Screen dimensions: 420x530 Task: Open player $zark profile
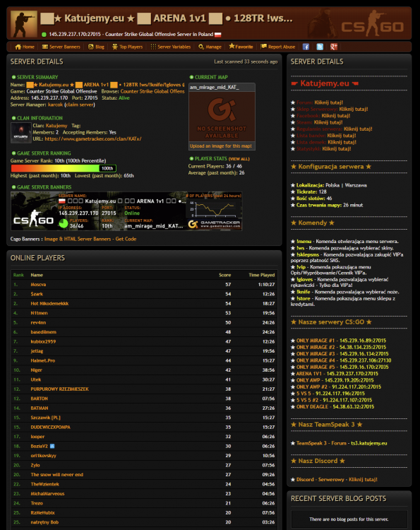click(x=37, y=294)
